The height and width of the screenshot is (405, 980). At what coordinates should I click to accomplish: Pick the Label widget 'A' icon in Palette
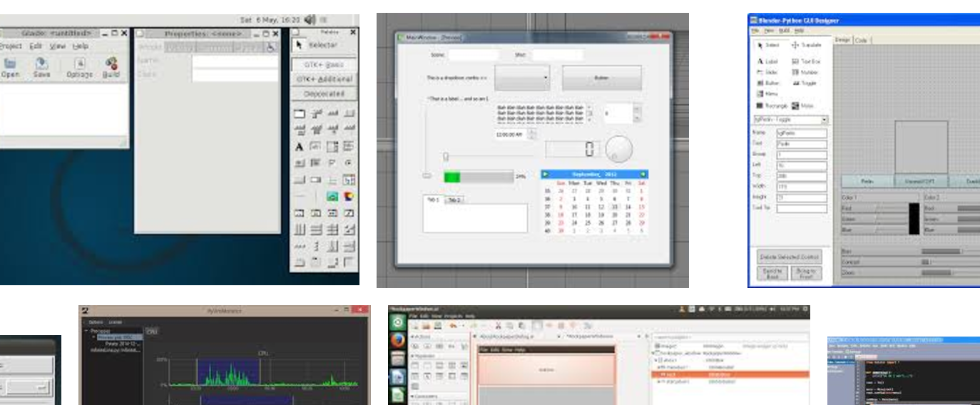click(x=300, y=146)
